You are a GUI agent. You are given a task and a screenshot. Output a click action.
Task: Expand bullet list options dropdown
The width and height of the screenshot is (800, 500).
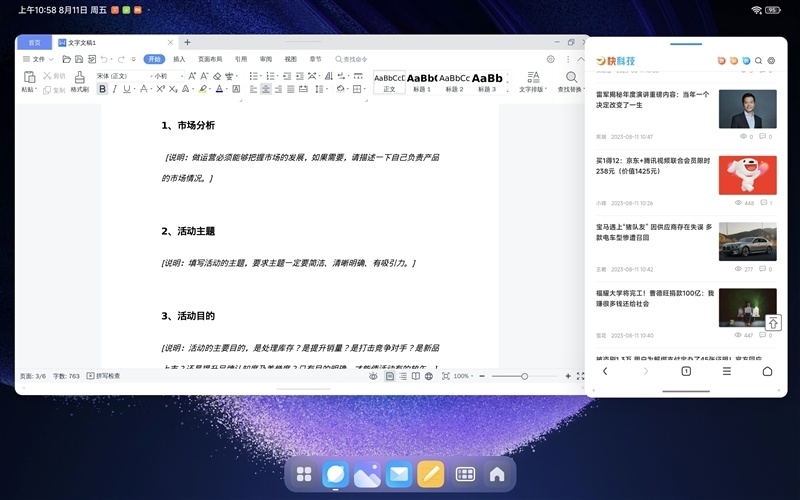coord(261,76)
